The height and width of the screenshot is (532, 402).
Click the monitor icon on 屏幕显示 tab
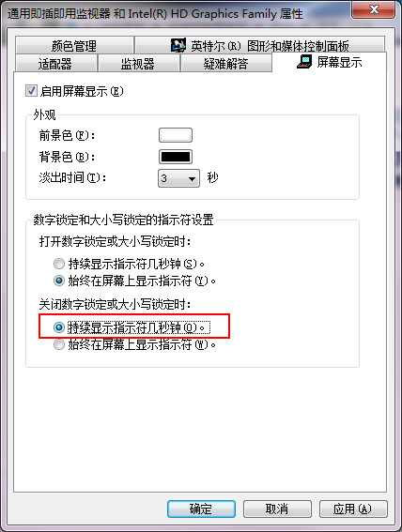[304, 62]
